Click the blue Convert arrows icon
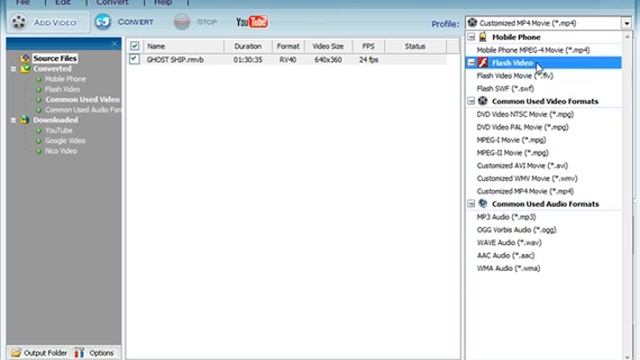 [103, 22]
